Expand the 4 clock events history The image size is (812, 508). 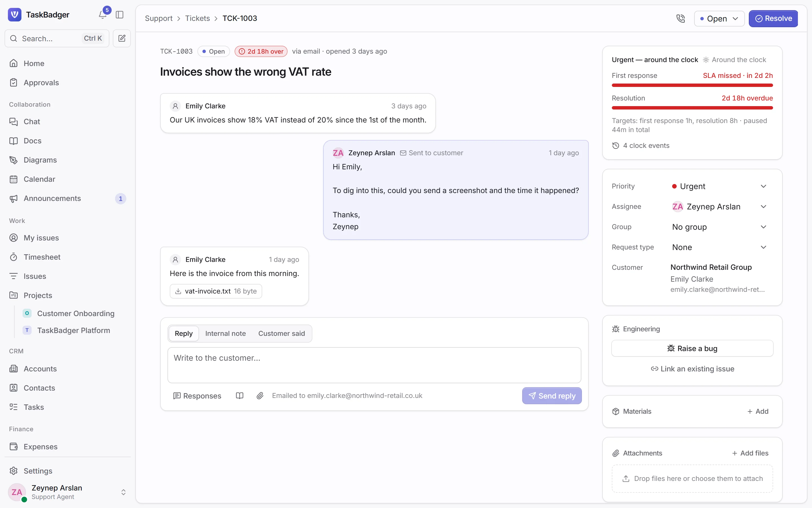click(641, 145)
